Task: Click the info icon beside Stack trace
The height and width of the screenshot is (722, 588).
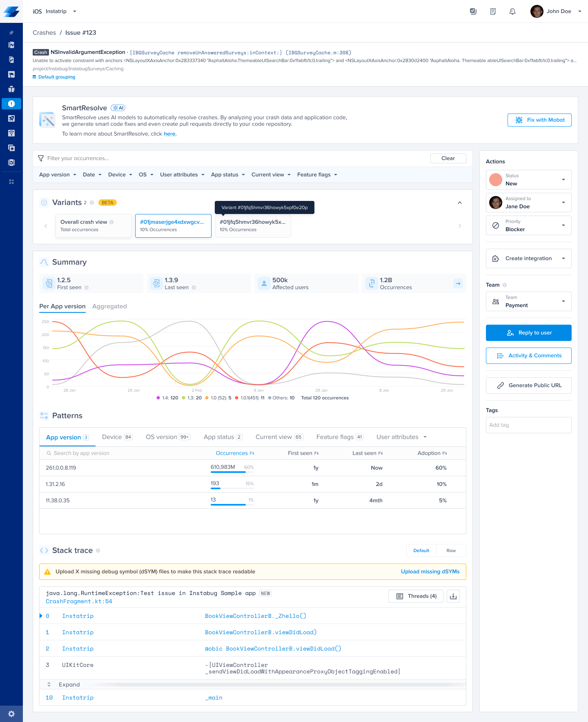Action: point(98,550)
